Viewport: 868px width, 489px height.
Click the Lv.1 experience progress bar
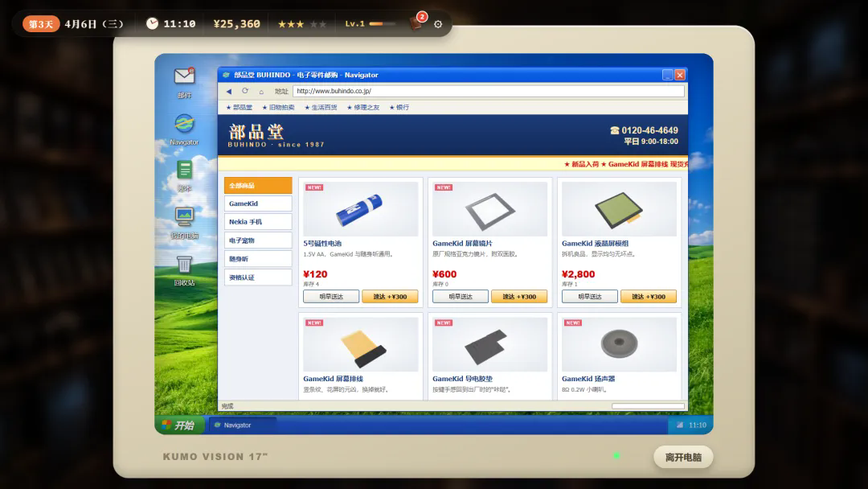pos(383,24)
